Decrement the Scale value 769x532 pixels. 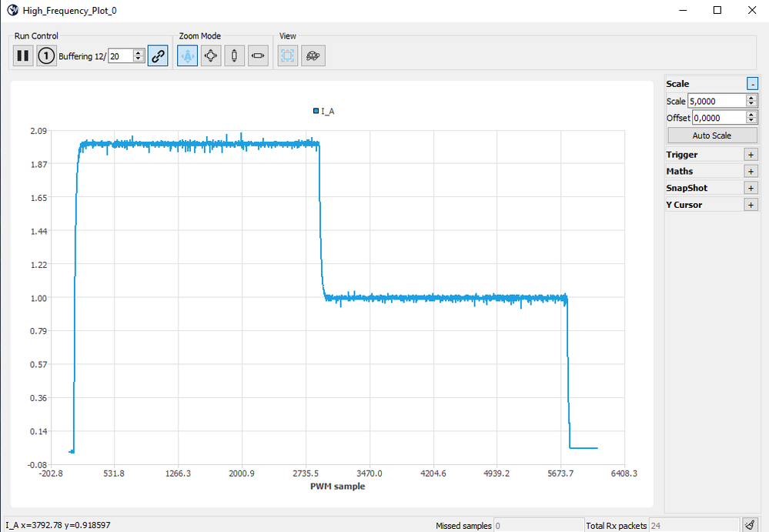tap(751, 104)
